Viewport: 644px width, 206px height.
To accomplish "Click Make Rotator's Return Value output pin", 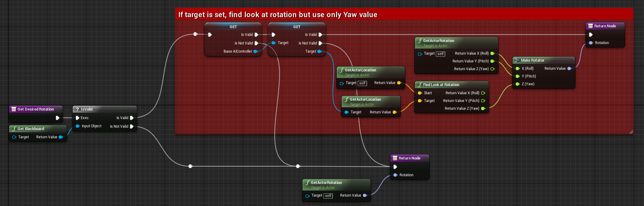I will (x=569, y=69).
